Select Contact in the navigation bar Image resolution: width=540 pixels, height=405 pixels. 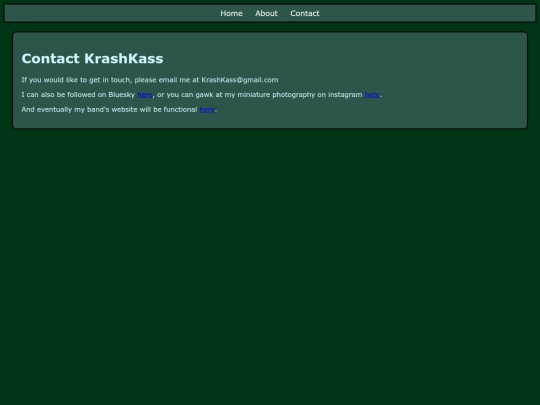(305, 13)
